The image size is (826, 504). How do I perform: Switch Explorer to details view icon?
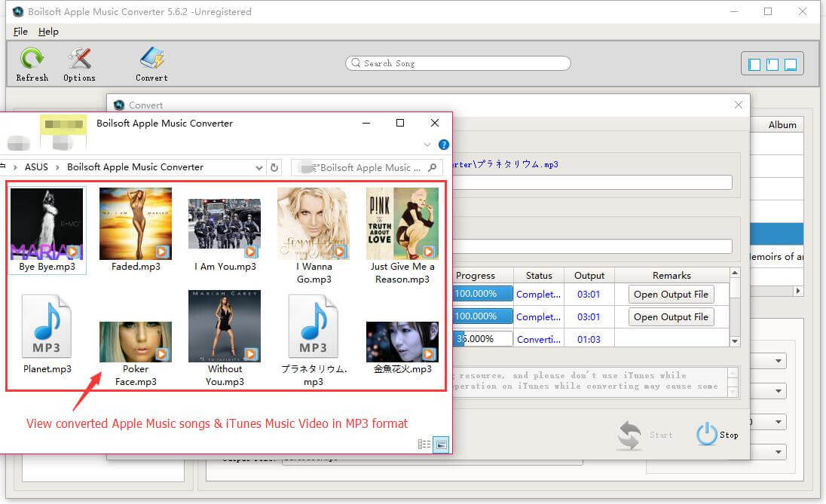(424, 444)
